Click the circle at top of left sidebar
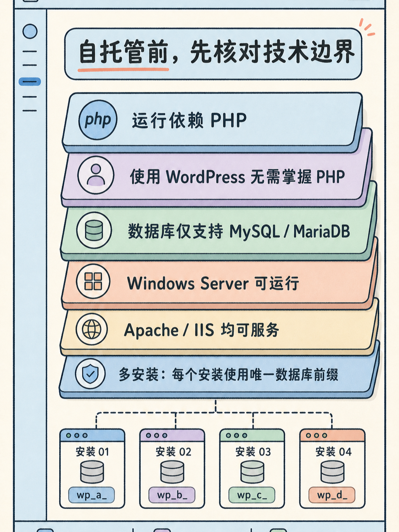 tap(30, 31)
